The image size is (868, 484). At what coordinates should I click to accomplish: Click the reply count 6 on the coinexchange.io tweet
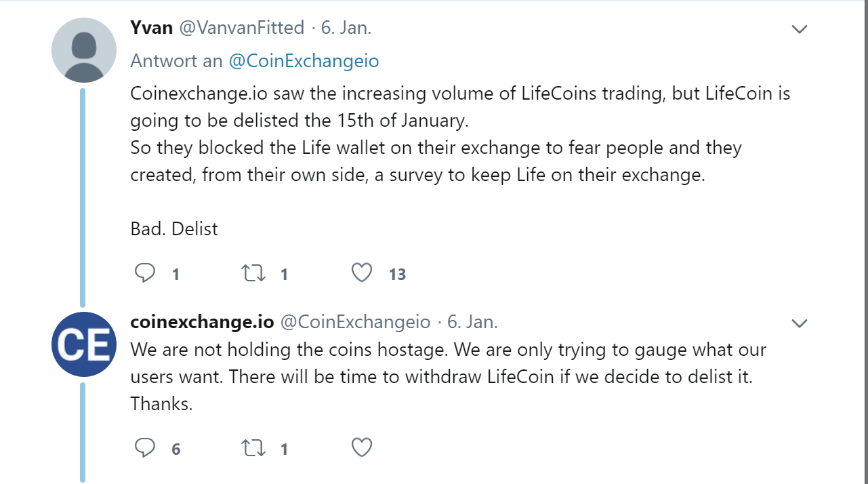(x=176, y=449)
